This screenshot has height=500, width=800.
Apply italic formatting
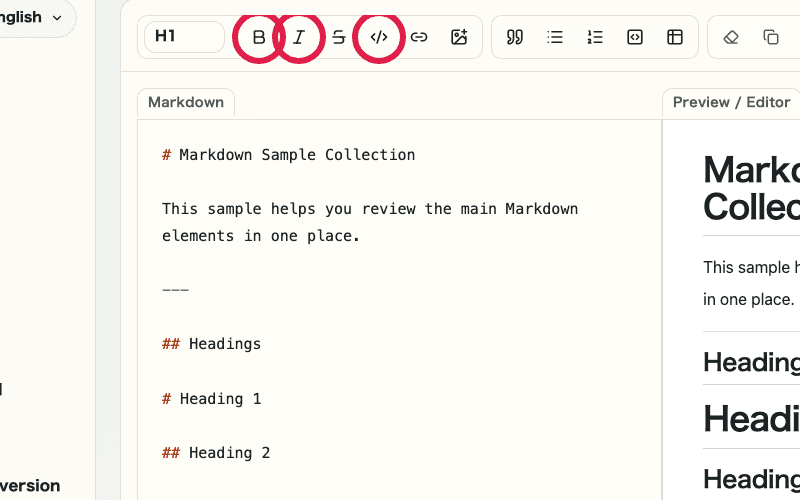point(299,37)
